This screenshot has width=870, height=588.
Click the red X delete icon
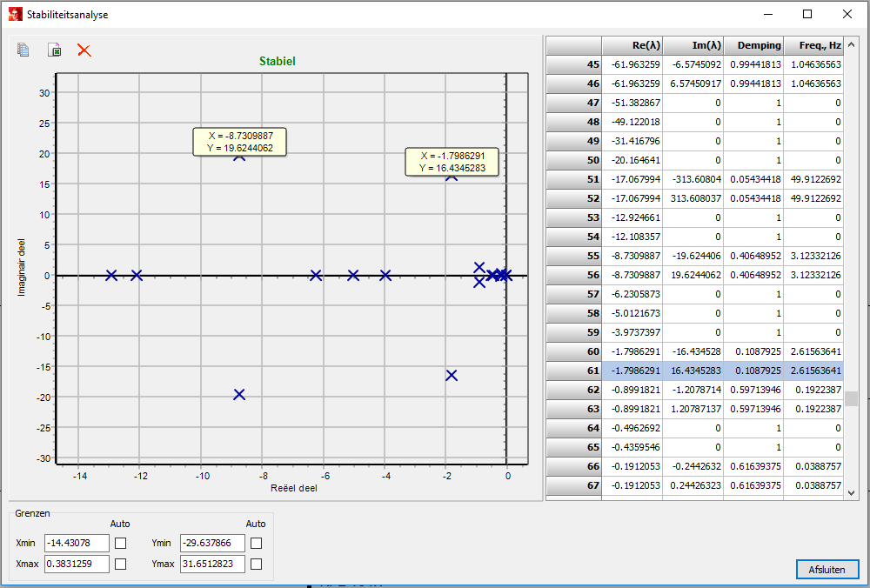(84, 50)
